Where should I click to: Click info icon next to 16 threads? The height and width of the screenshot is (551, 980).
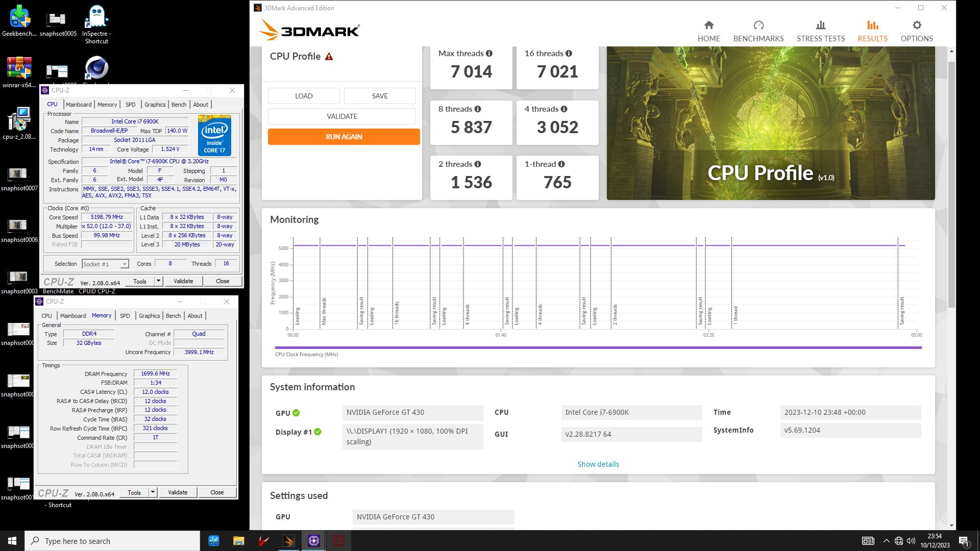[569, 54]
